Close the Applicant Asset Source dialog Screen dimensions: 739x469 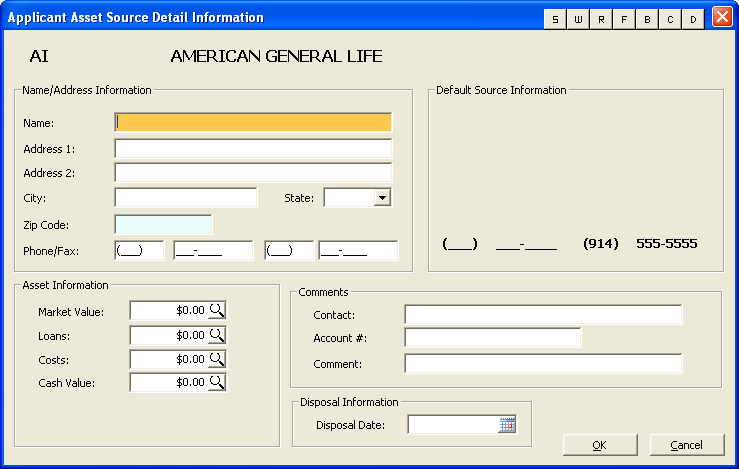(721, 18)
